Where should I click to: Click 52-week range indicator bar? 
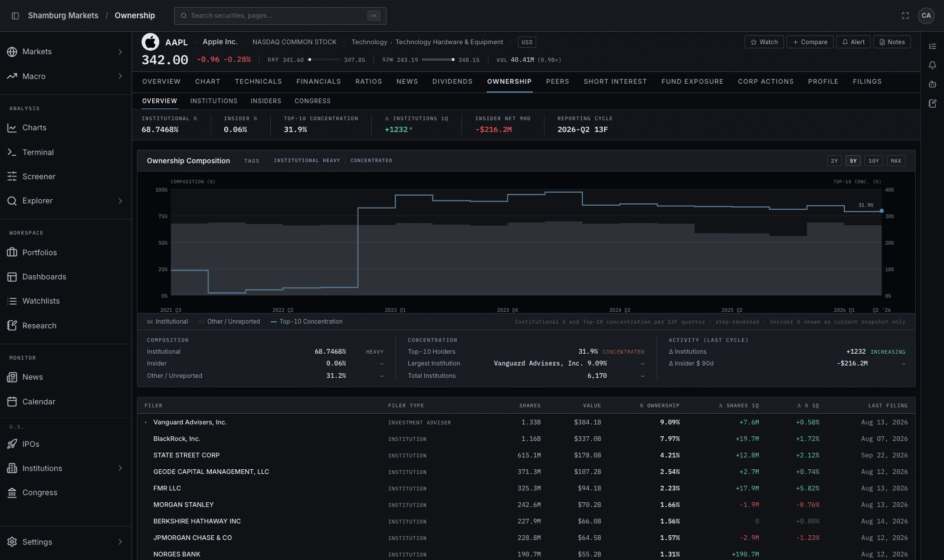click(x=438, y=60)
